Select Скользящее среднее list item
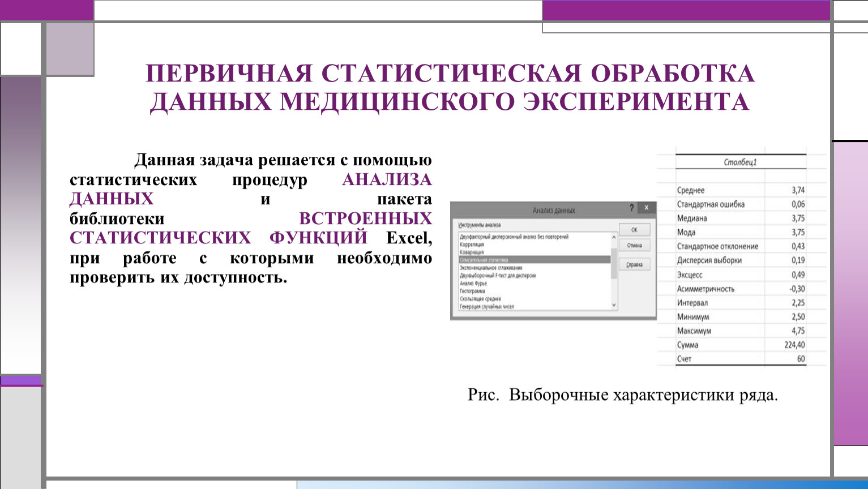 (x=480, y=299)
